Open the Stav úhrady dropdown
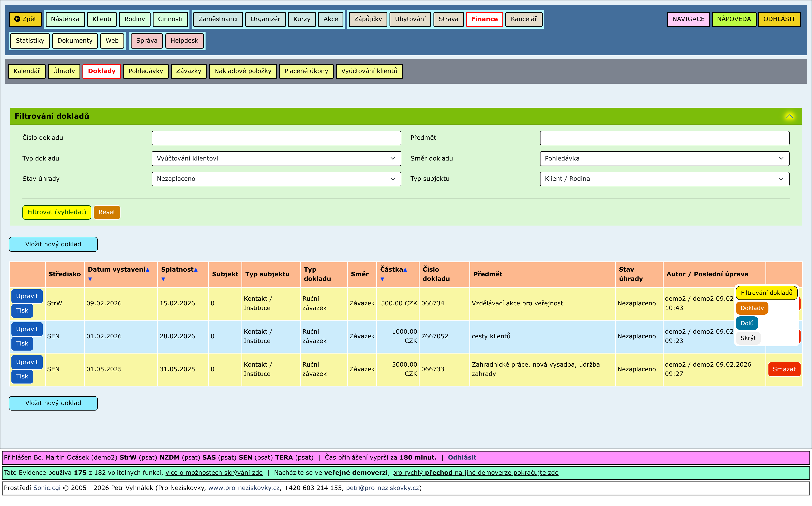This screenshot has height=506, width=812. click(x=276, y=179)
